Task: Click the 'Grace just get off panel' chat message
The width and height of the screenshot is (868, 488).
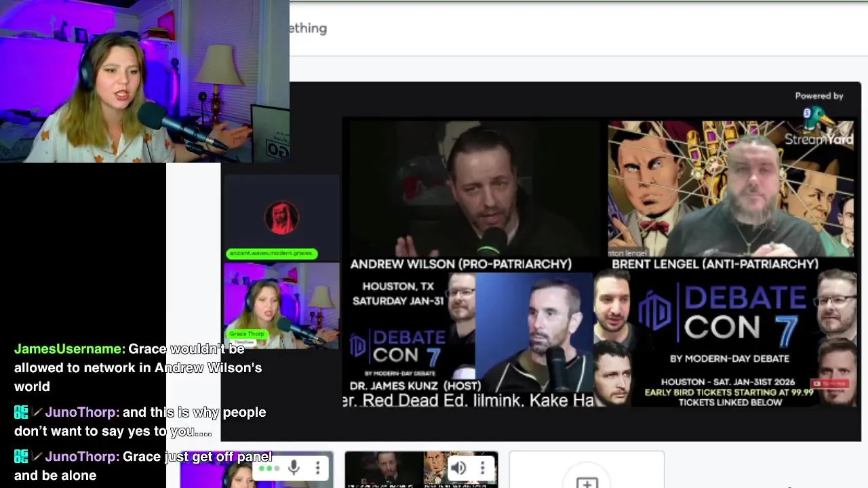Action: (143, 466)
